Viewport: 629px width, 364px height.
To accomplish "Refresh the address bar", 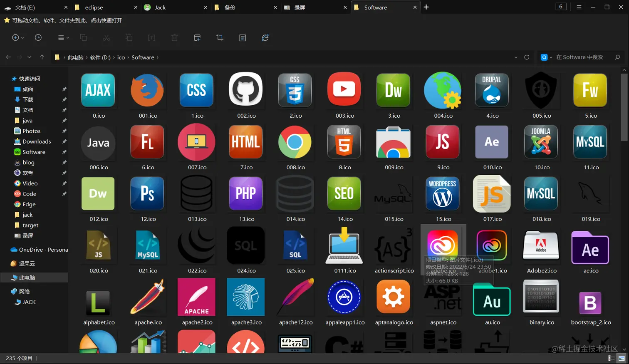I will pyautogui.click(x=527, y=57).
